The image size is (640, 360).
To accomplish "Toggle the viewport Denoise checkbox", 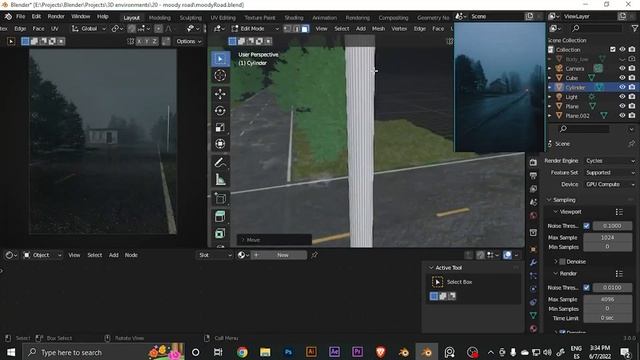I will pyautogui.click(x=562, y=262).
